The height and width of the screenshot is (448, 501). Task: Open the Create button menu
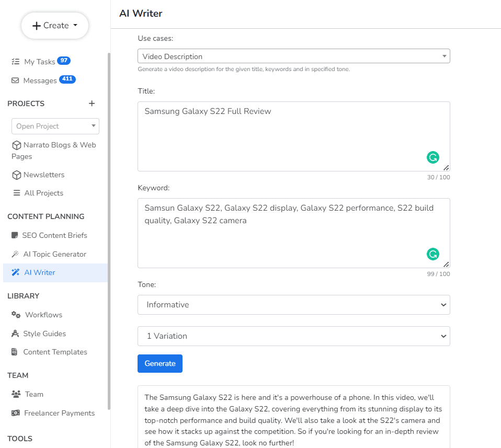coord(54,26)
